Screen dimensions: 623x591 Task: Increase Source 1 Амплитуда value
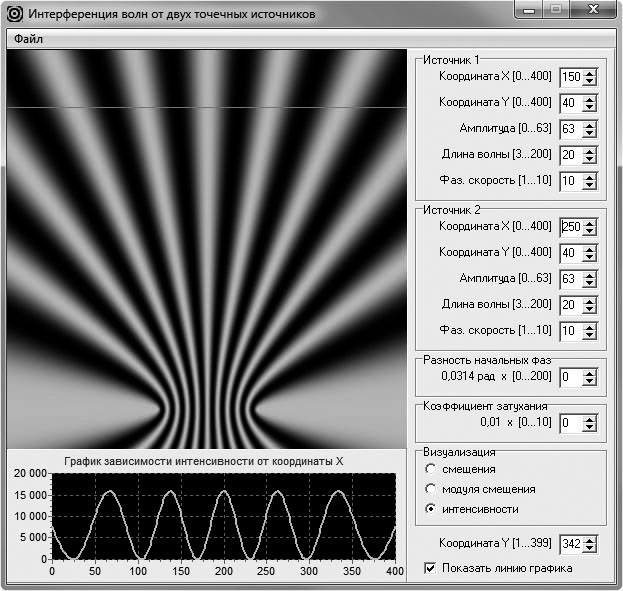click(590, 126)
